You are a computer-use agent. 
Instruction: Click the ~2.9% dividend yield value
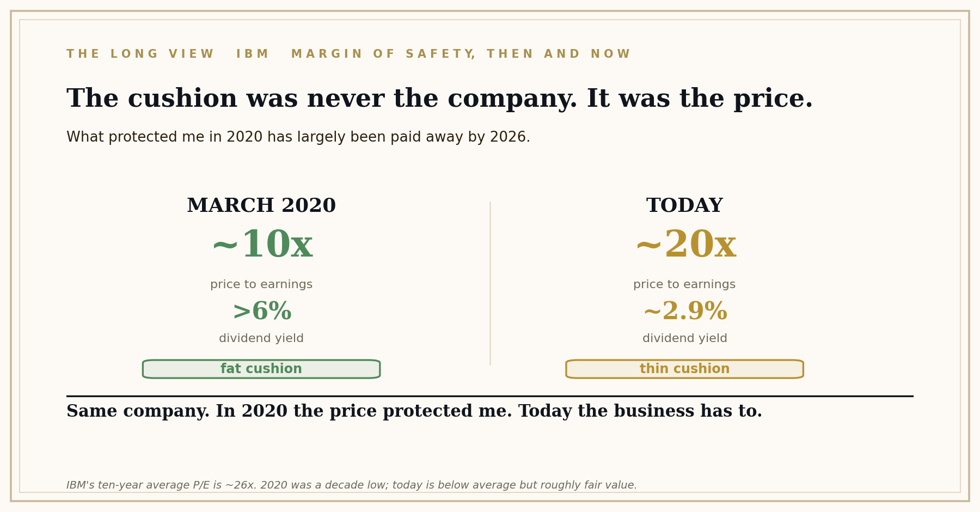coord(685,312)
